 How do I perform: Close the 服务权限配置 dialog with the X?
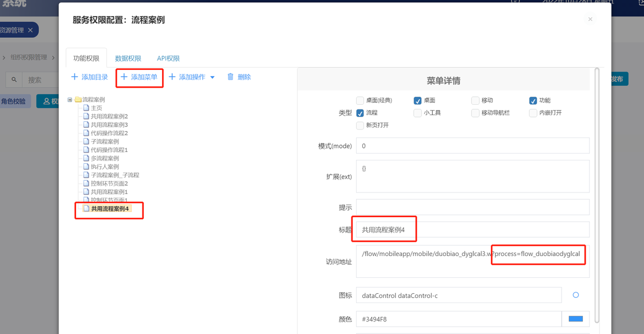point(590,19)
